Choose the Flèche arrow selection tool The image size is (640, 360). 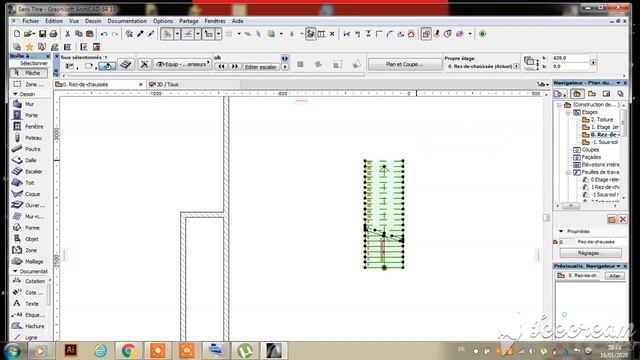point(28,73)
